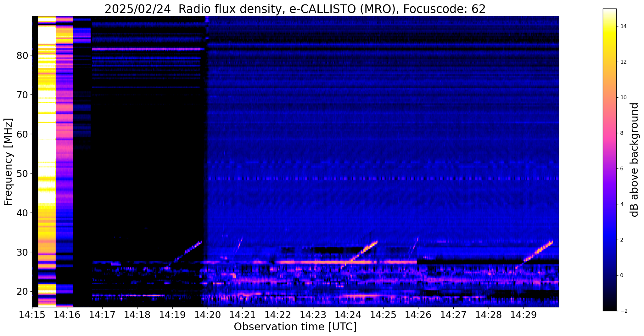The height and width of the screenshot is (336, 644).
Task: Click the 14:26 time tick label
Action: (x=418, y=314)
